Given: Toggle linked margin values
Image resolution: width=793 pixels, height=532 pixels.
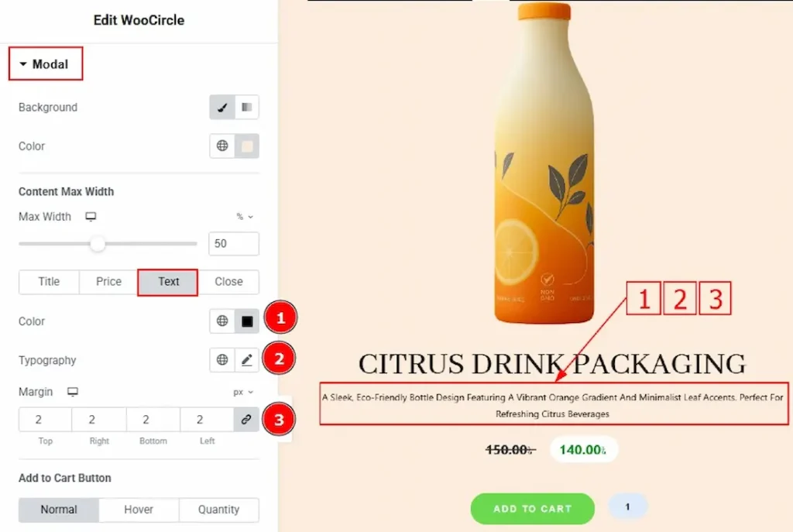Looking at the screenshot, I should [246, 419].
